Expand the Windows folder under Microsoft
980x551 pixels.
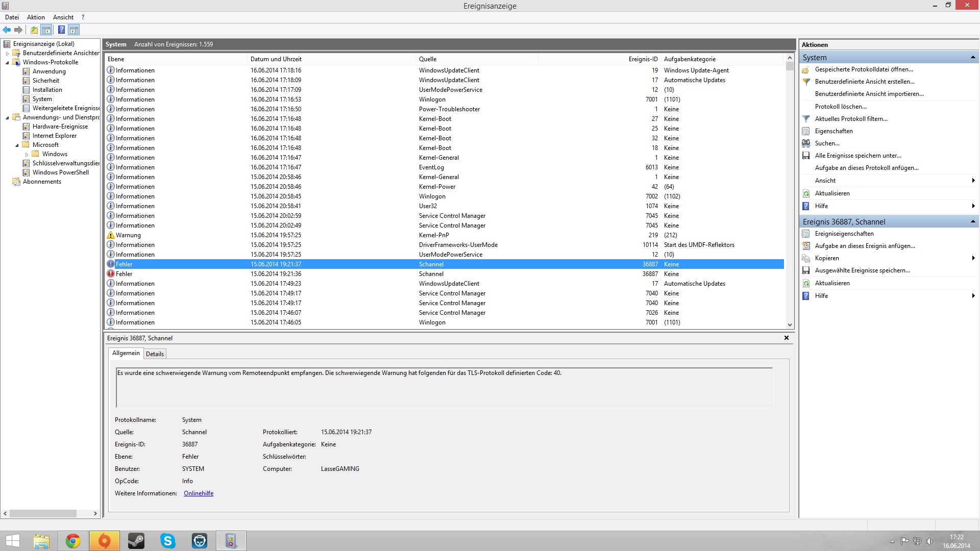tap(27, 154)
